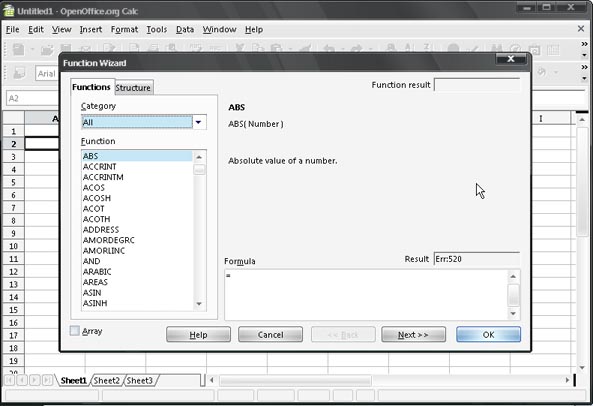The width and height of the screenshot is (593, 406).
Task: Click the Next >> button
Action: click(x=413, y=335)
